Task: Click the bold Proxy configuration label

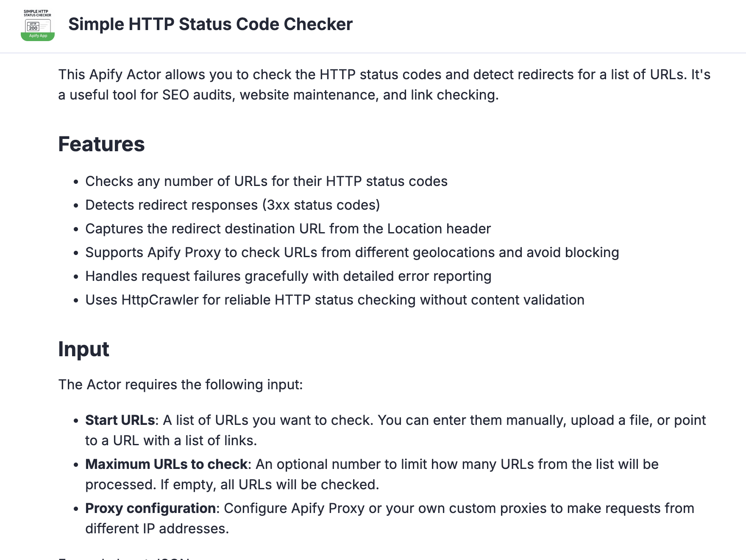Action: [x=150, y=508]
